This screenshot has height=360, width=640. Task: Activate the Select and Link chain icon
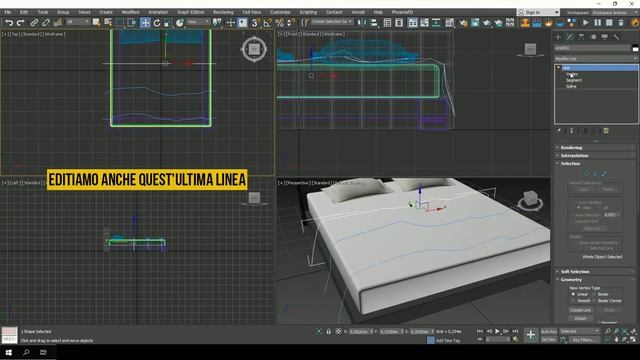(x=34, y=23)
